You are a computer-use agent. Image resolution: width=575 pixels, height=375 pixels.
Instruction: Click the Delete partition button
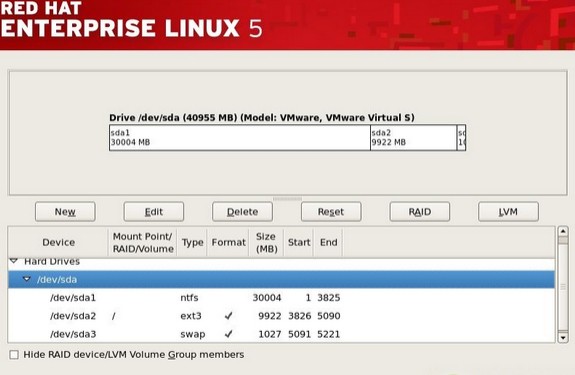click(x=242, y=212)
